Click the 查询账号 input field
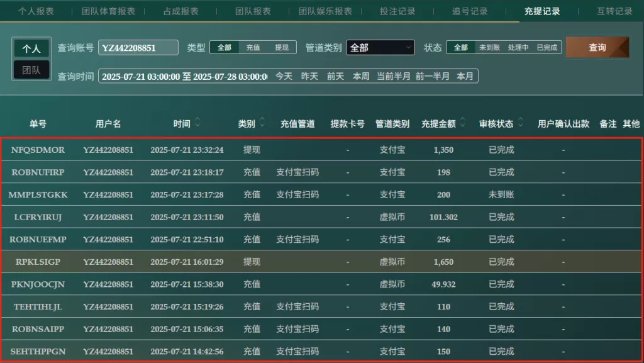The width and height of the screenshot is (644, 363). tap(138, 48)
